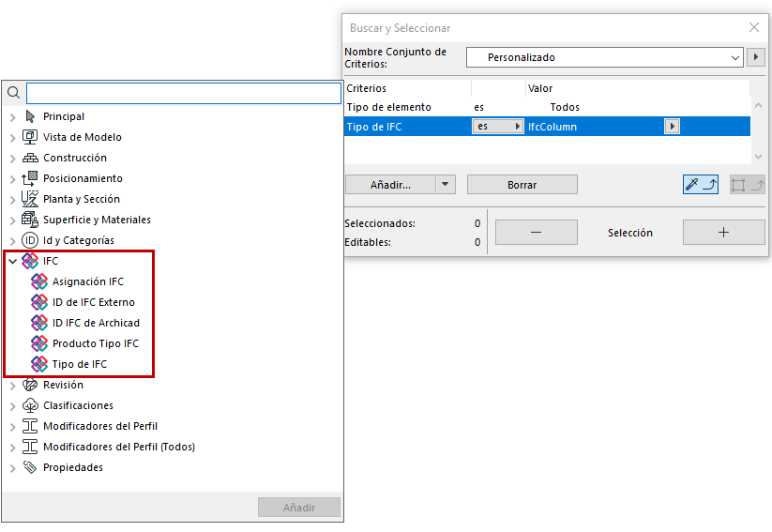Open the Añadir dropdown arrow

[x=445, y=185]
